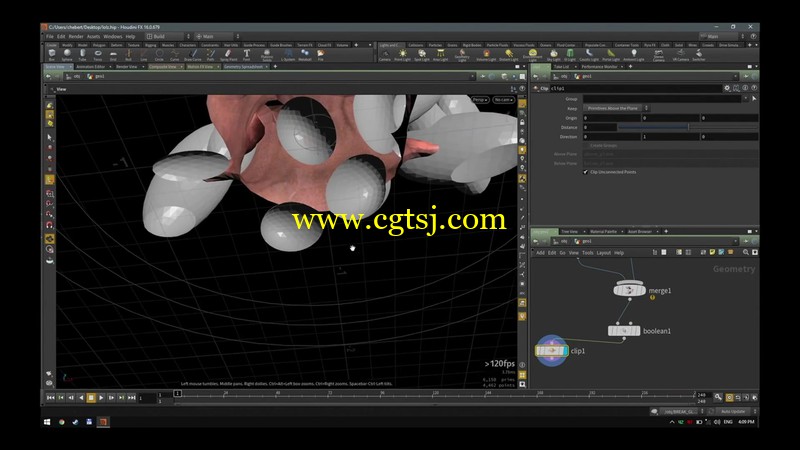Add an Area Light

[440, 55]
